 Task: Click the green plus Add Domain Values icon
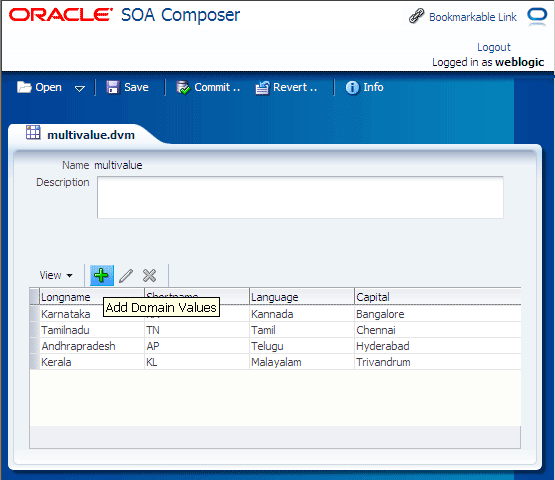[102, 275]
